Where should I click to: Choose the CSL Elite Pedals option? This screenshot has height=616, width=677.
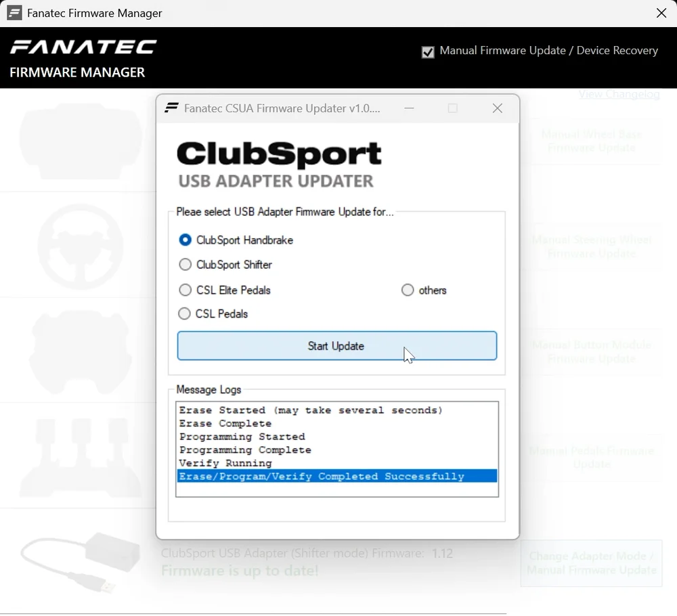(x=225, y=290)
